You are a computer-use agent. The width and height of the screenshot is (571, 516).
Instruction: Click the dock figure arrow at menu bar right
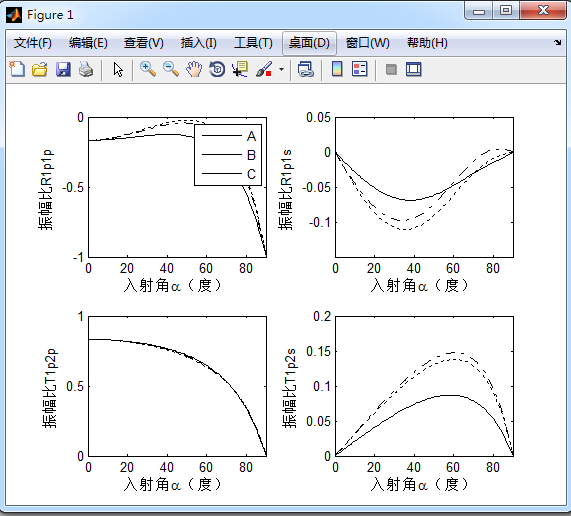point(558,43)
